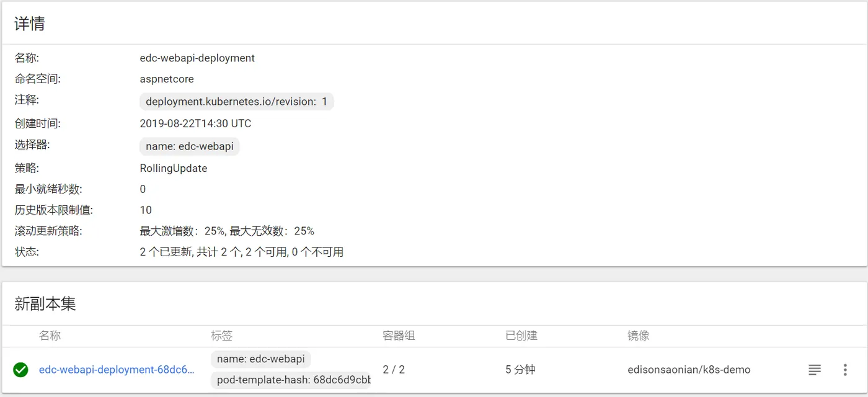Click the 容器组 column header
This screenshot has height=397, width=868.
click(399, 336)
